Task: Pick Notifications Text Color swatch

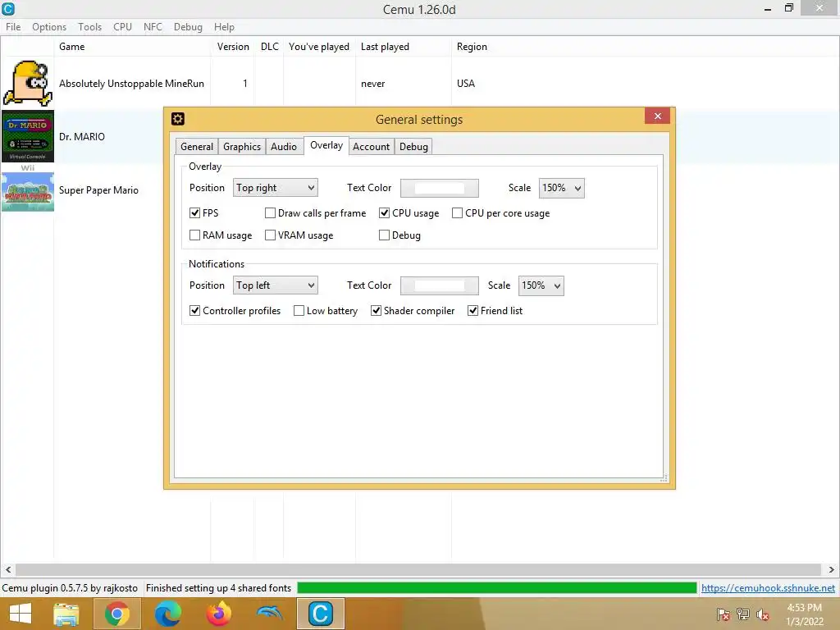Action: tap(440, 285)
